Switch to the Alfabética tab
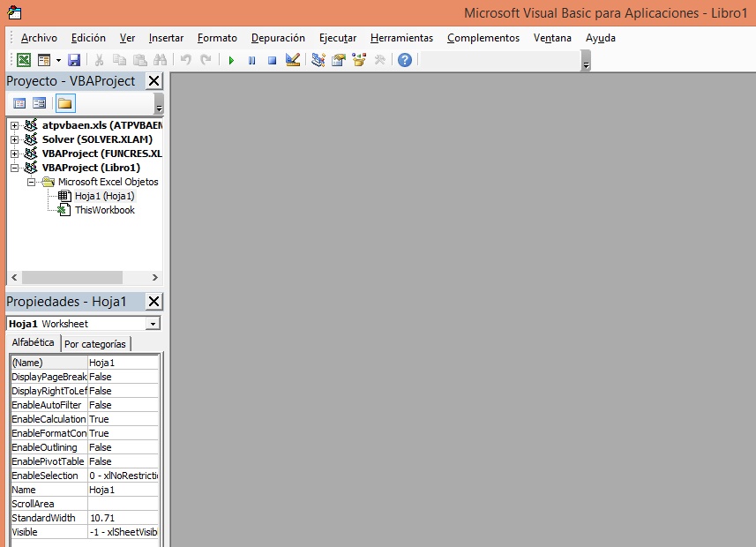The height and width of the screenshot is (547, 756). pyautogui.click(x=33, y=342)
